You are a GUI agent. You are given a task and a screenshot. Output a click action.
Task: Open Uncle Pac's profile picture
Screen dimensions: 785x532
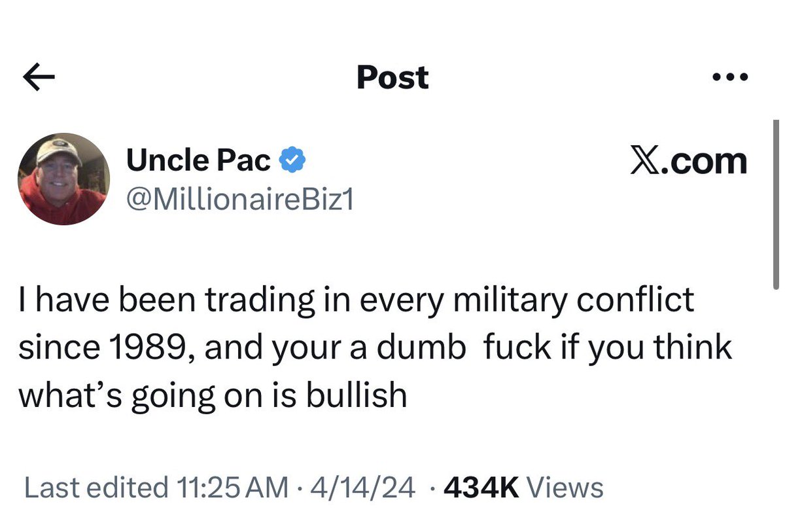point(63,179)
